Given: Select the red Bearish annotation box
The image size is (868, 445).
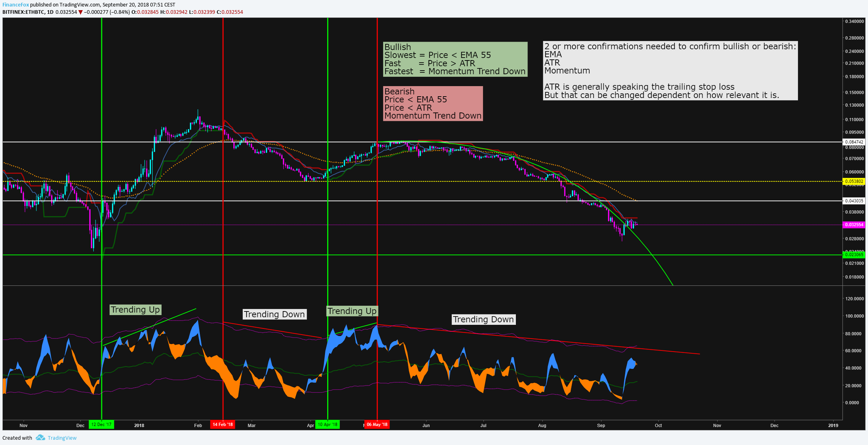Looking at the screenshot, I should (x=433, y=104).
